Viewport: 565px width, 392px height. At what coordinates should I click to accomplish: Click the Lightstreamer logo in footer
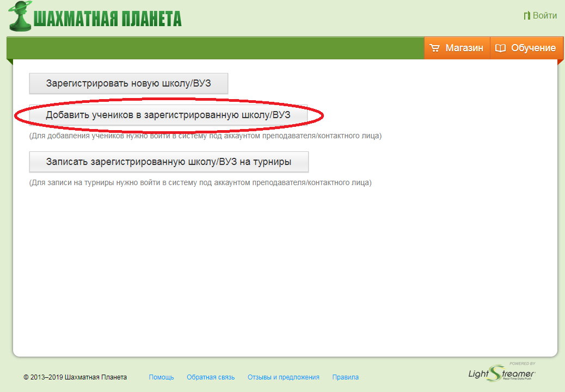coord(502,373)
